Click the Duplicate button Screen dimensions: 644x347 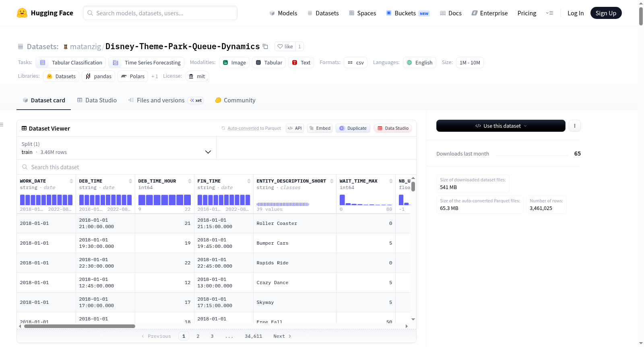pos(353,128)
